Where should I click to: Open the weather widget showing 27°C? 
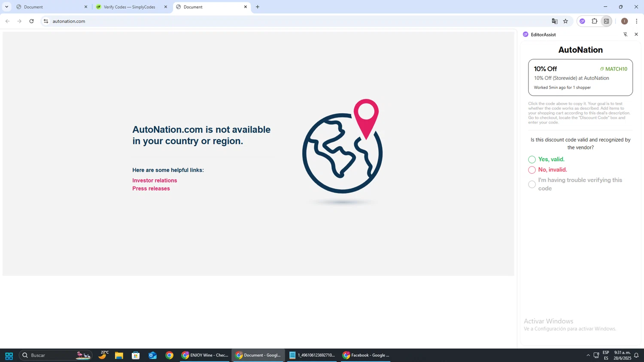(x=103, y=355)
